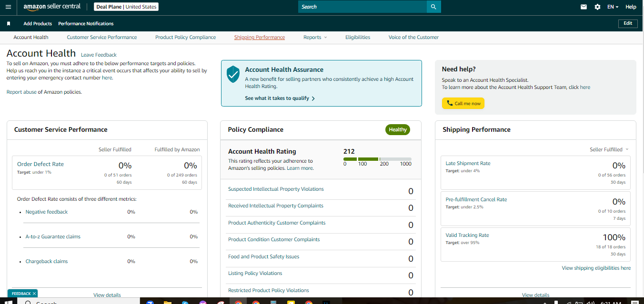Open Restricted Product Policy Violations

(269, 290)
